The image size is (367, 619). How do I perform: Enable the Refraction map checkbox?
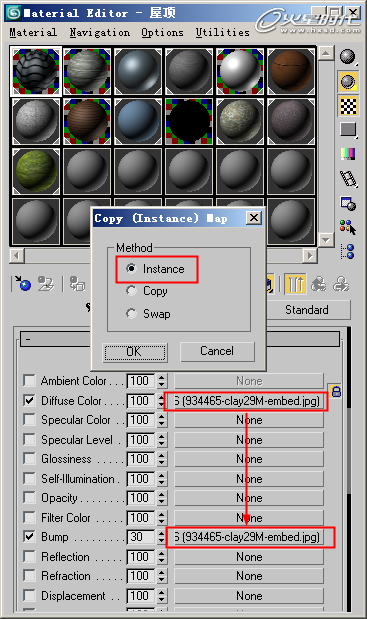pyautogui.click(x=29, y=576)
